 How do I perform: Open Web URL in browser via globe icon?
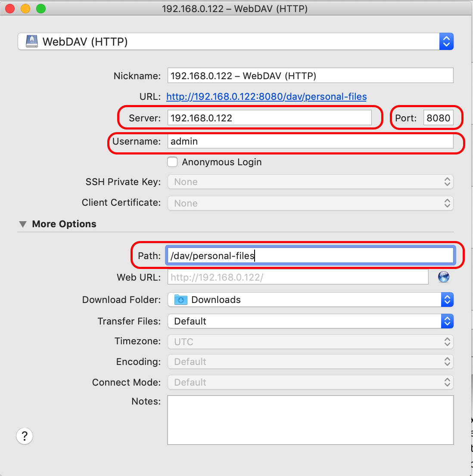coord(444,277)
